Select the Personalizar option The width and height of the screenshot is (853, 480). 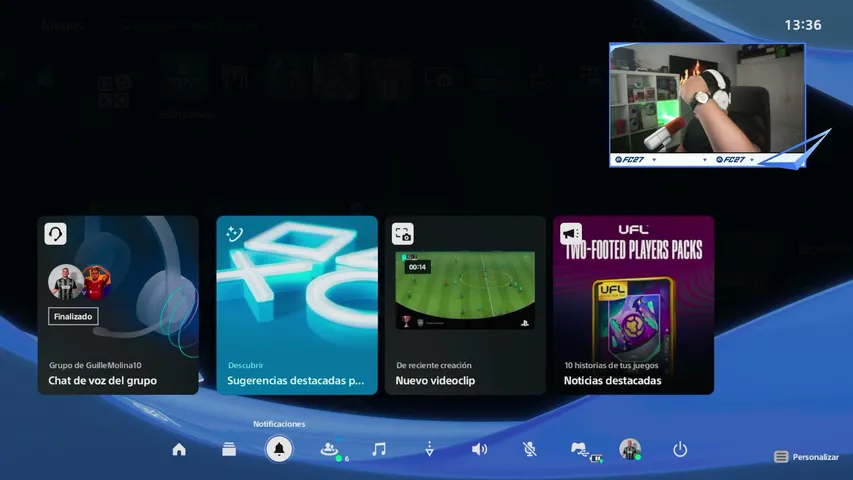pos(806,457)
